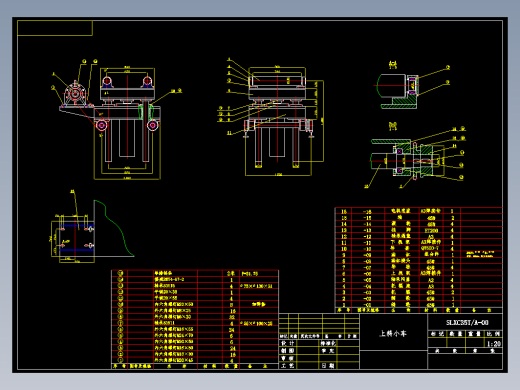This screenshot has height=390, width=520.
Task: Click the center front elevation view of the cart
Action: coord(277,117)
